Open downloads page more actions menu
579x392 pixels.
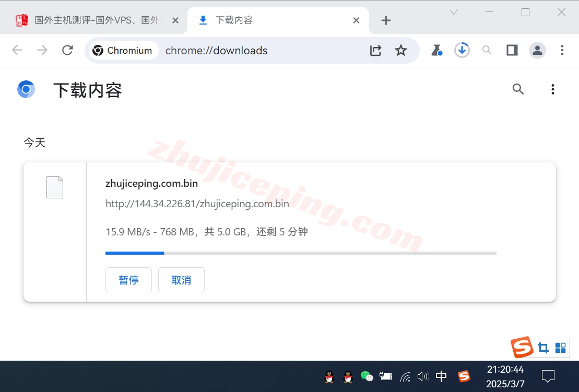click(553, 89)
